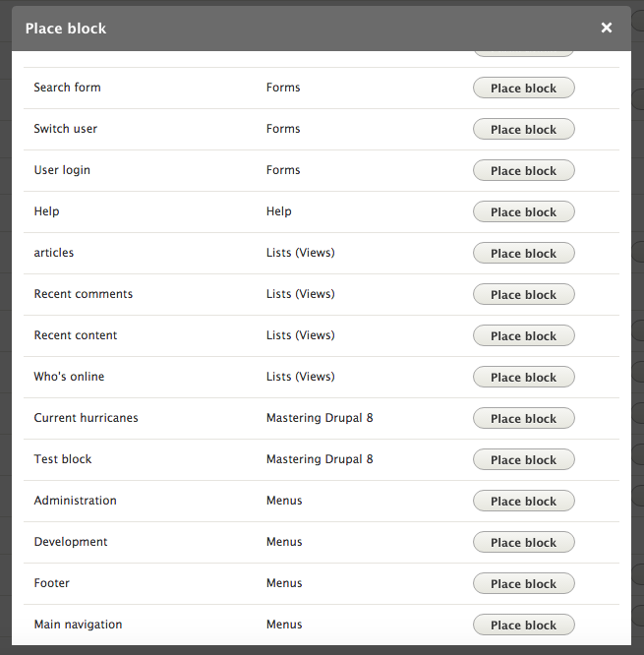644x655 pixels.
Task: Place the User login block
Action: (523, 171)
